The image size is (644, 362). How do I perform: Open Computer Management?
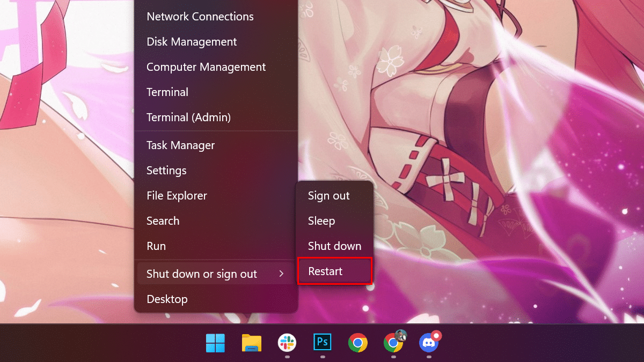216,67
